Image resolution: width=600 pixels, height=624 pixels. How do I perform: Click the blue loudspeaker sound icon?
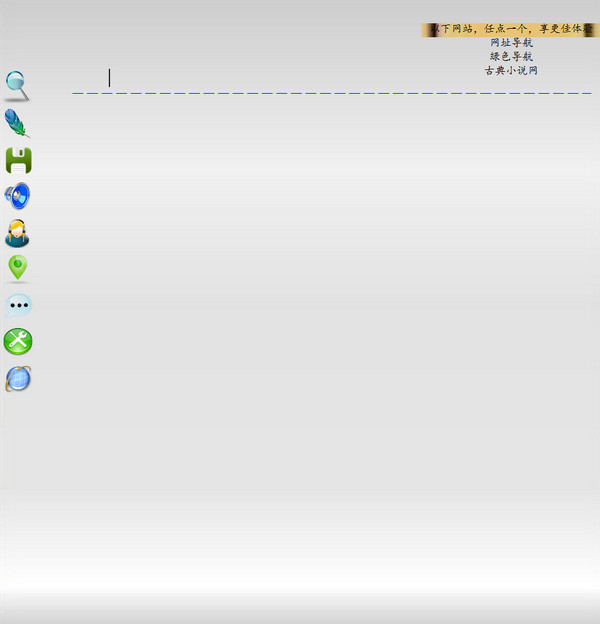[x=18, y=196]
